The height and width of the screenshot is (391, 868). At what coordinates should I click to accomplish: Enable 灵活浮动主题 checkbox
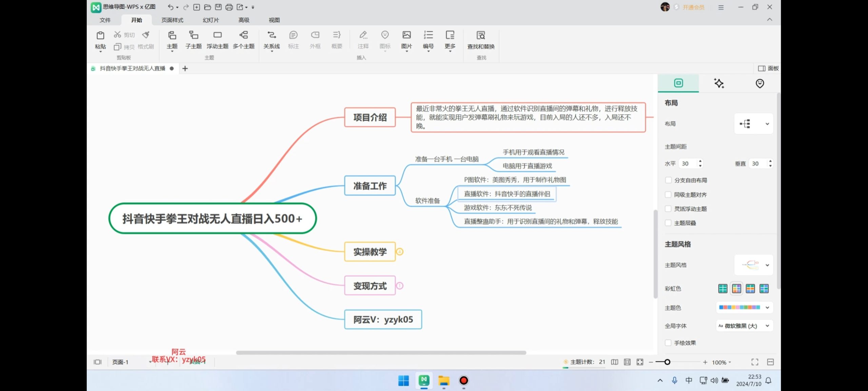point(668,209)
